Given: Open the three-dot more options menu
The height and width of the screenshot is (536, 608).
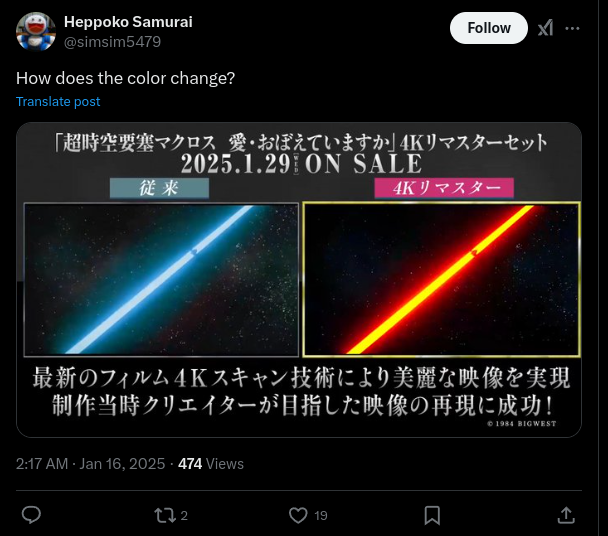Looking at the screenshot, I should pos(572,28).
